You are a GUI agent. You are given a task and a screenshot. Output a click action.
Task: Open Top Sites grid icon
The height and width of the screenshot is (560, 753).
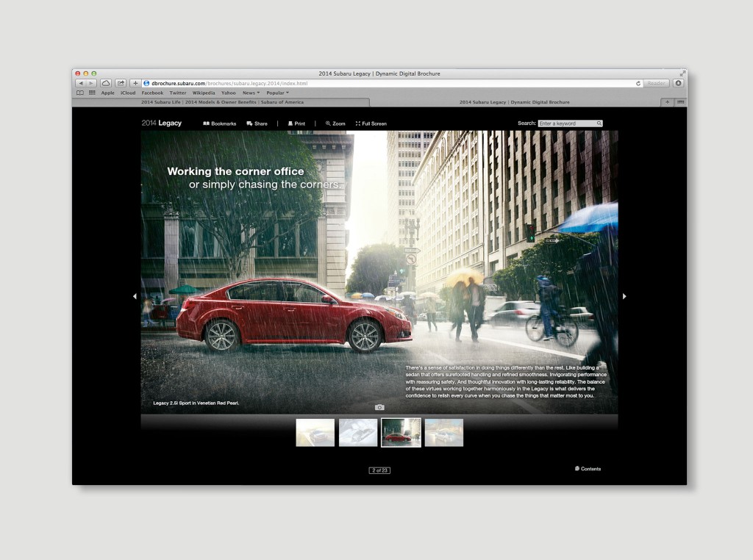pyautogui.click(x=92, y=93)
